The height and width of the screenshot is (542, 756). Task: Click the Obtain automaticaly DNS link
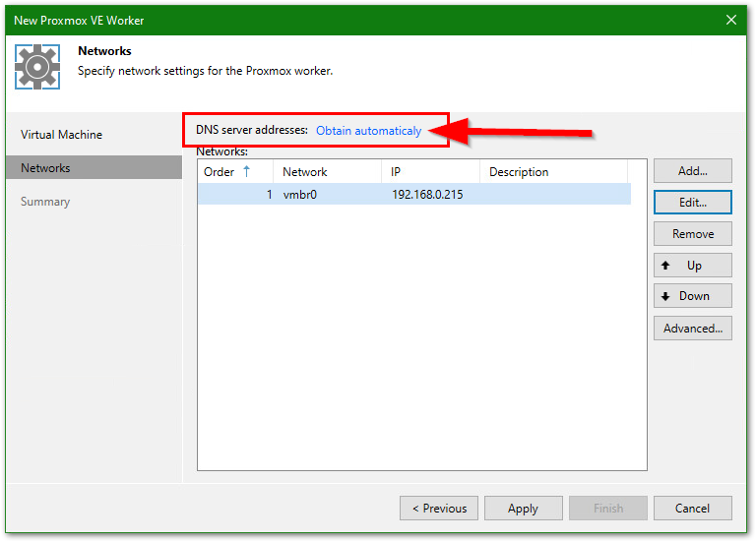[368, 131]
